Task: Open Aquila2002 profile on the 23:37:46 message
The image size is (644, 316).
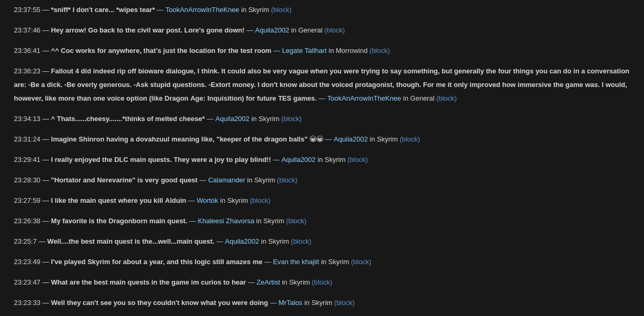Action: (x=272, y=30)
